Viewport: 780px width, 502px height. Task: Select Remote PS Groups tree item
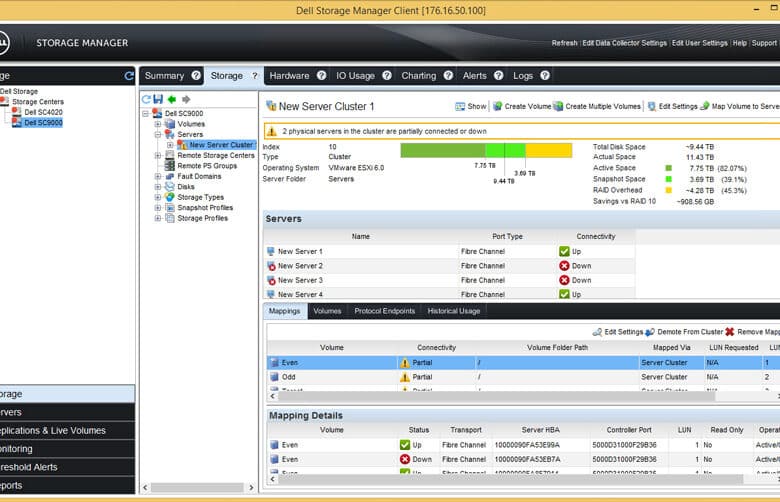[x=207, y=166]
